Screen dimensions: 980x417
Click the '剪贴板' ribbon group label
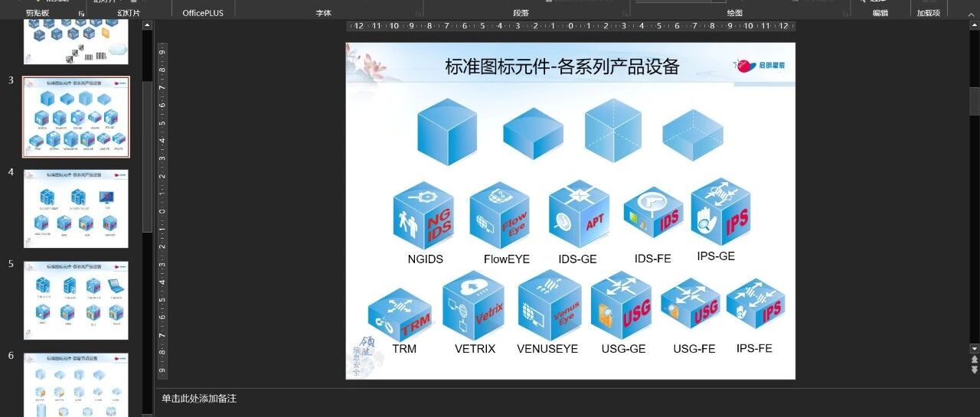coord(38,13)
